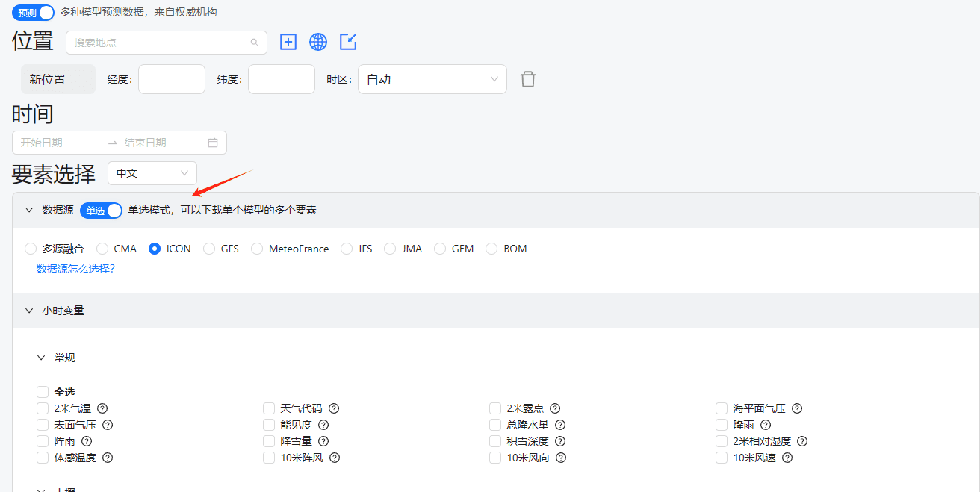Click search magnifier icon in location box
980x492 pixels.
(x=255, y=43)
